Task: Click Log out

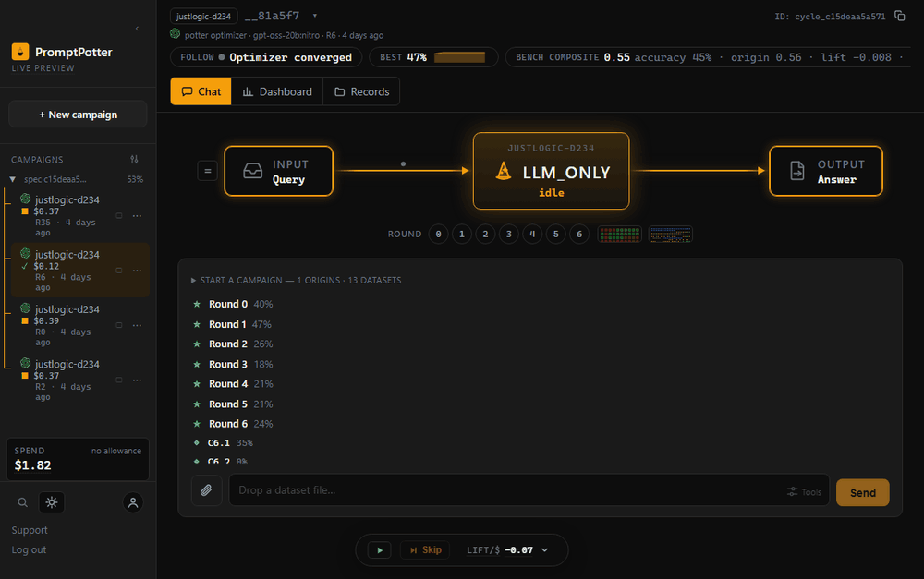Action: [x=29, y=549]
